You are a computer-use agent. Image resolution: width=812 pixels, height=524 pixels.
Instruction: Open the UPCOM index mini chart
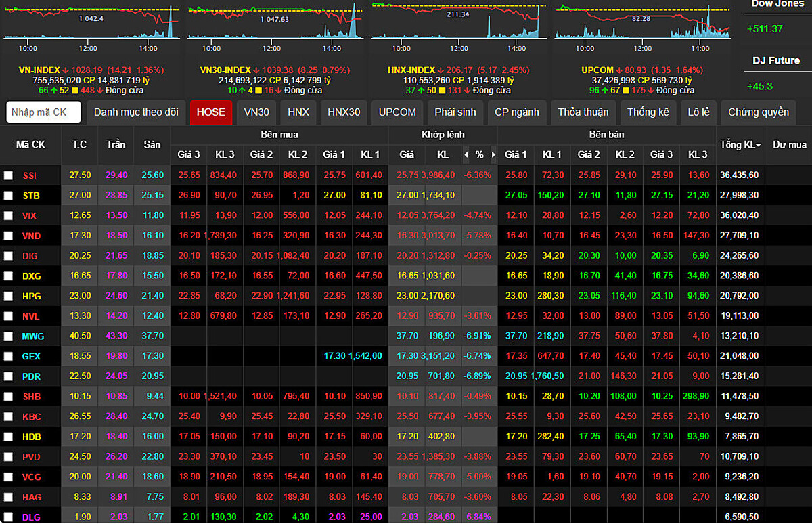[x=641, y=26]
